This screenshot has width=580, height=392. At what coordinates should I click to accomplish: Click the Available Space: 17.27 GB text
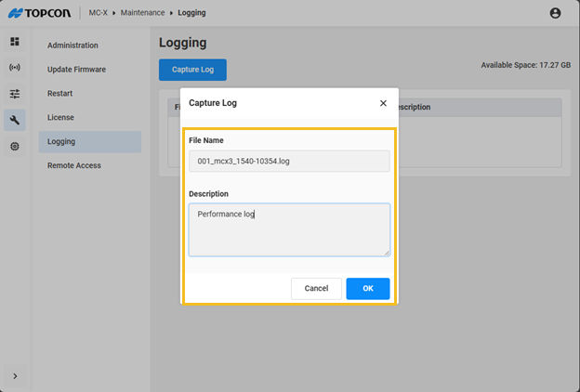(526, 65)
